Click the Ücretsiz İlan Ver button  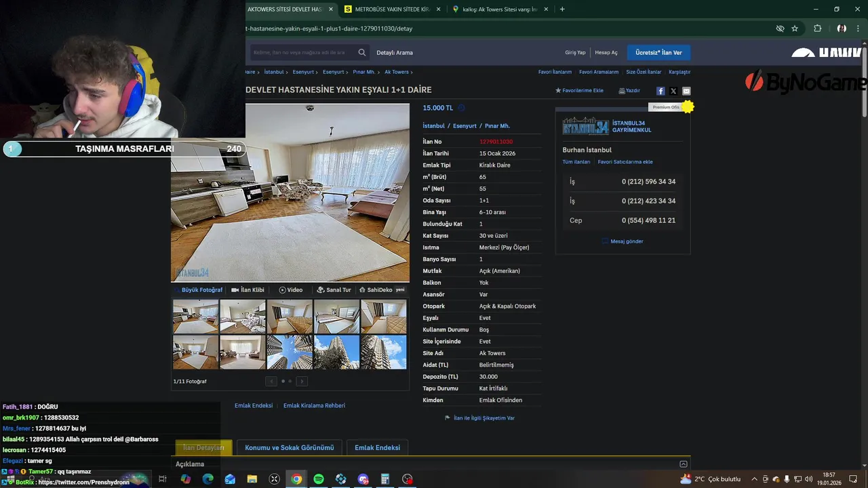[x=658, y=52]
